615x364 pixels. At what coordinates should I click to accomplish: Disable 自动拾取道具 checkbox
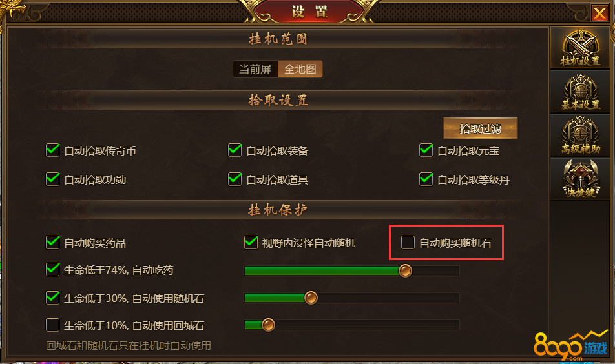tap(235, 179)
